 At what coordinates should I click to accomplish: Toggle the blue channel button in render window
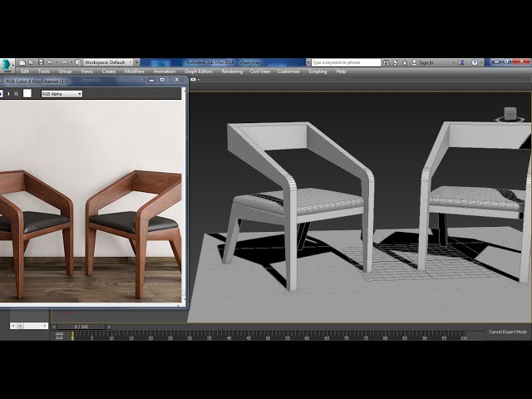point(1,94)
